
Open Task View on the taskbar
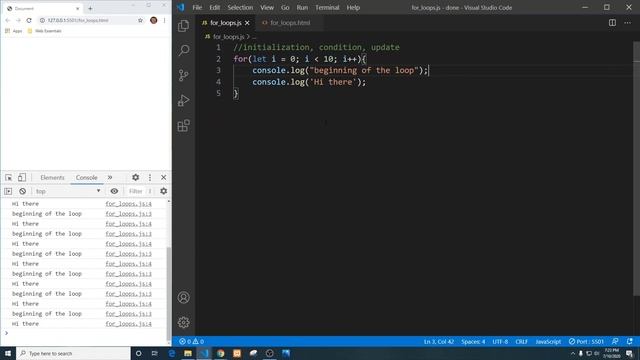point(155,353)
